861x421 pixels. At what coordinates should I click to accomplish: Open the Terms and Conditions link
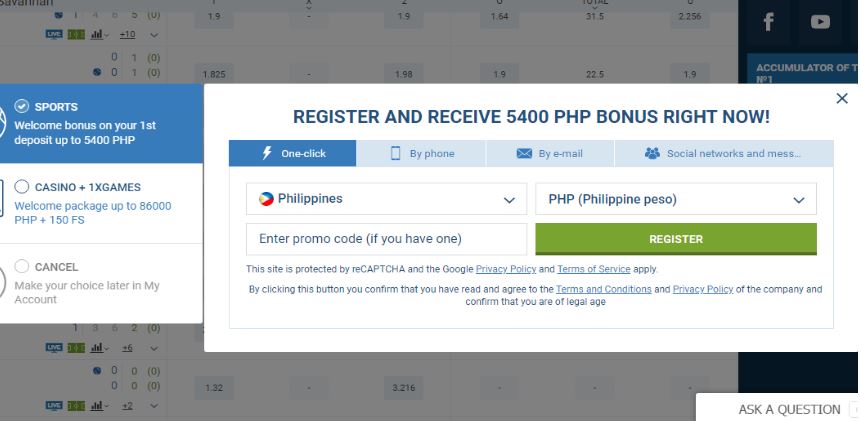point(603,289)
